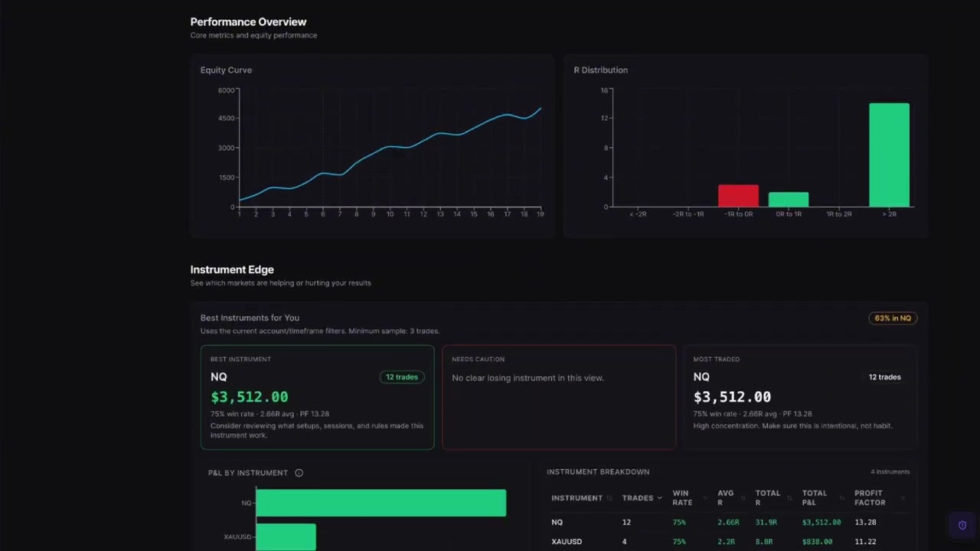The height and width of the screenshot is (551, 980).
Task: Click the 'Equity Curve' chart title
Action: click(226, 70)
